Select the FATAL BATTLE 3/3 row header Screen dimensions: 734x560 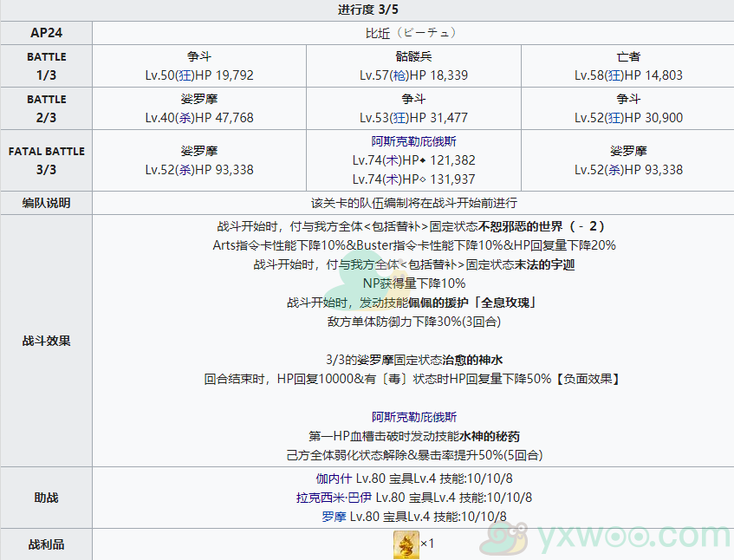(46, 160)
